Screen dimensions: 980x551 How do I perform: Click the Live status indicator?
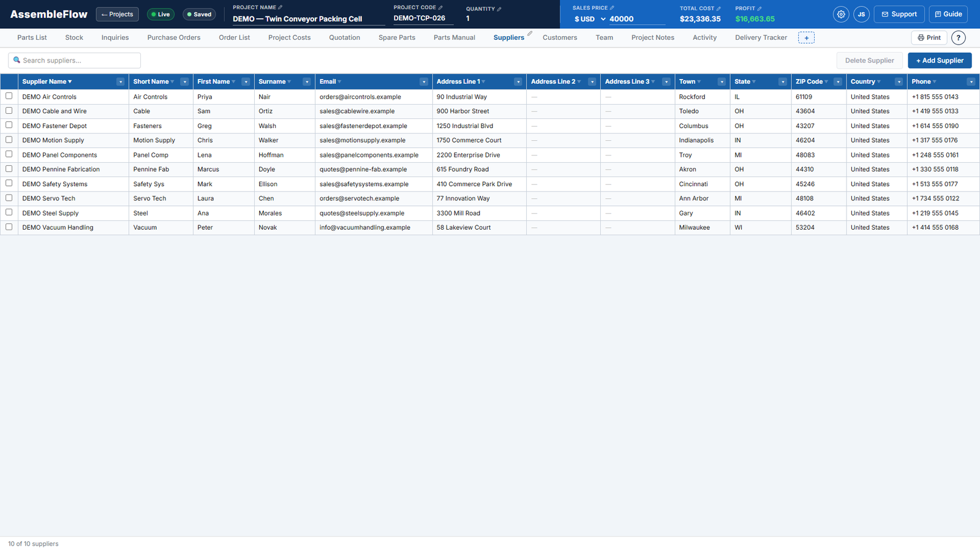(160, 14)
